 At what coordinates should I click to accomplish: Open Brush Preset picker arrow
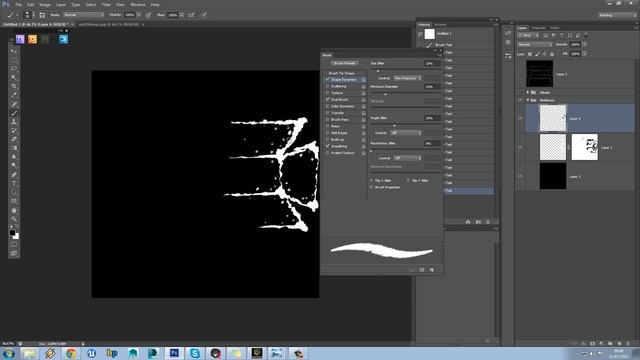click(x=33, y=15)
